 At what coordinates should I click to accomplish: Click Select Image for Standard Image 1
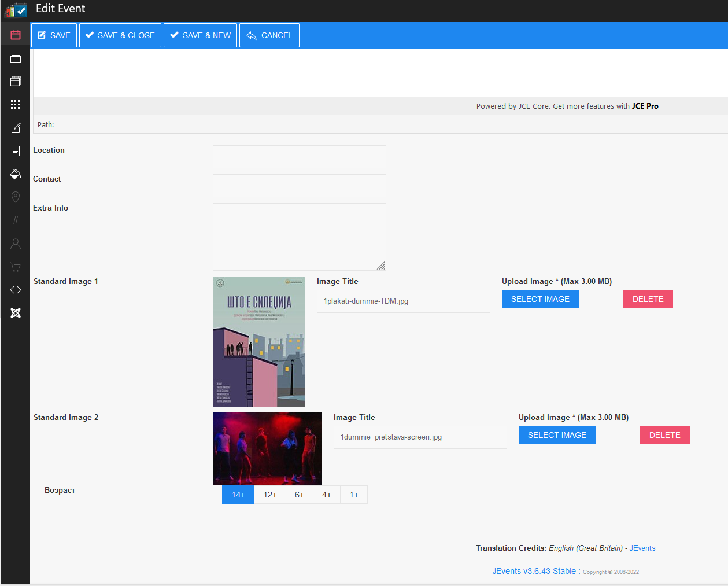pos(540,299)
